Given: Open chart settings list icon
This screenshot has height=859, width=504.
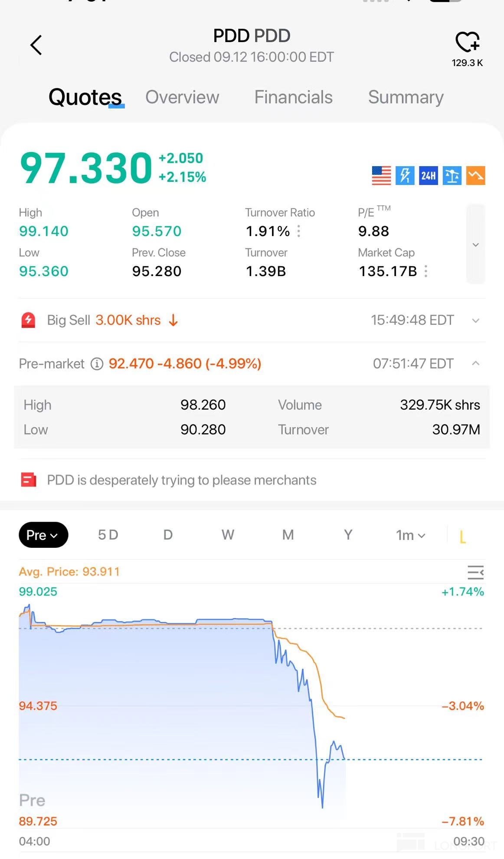Looking at the screenshot, I should pyautogui.click(x=475, y=573).
